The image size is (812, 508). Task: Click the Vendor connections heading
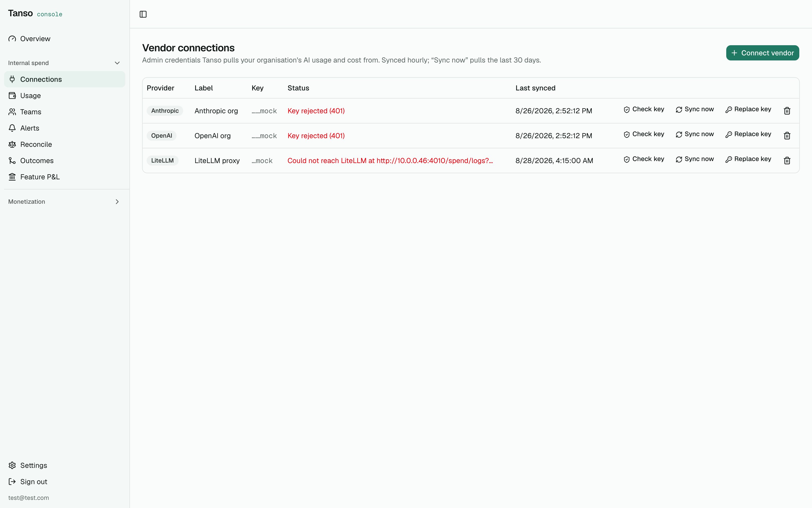[x=188, y=48]
